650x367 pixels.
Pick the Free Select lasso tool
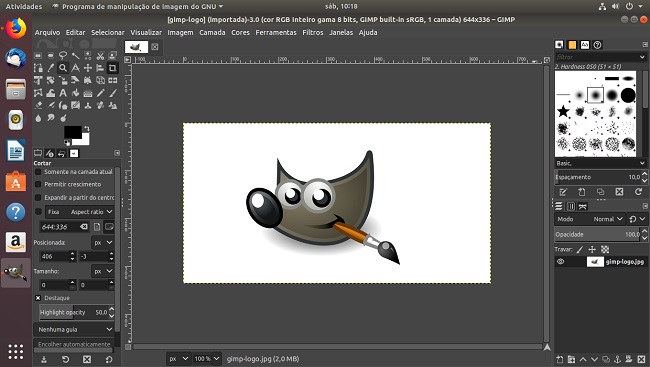63,56
